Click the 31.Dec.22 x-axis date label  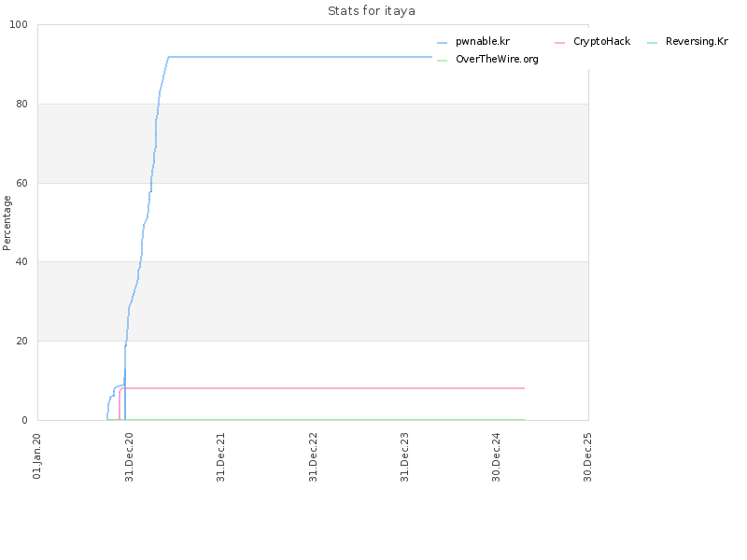[x=313, y=457]
